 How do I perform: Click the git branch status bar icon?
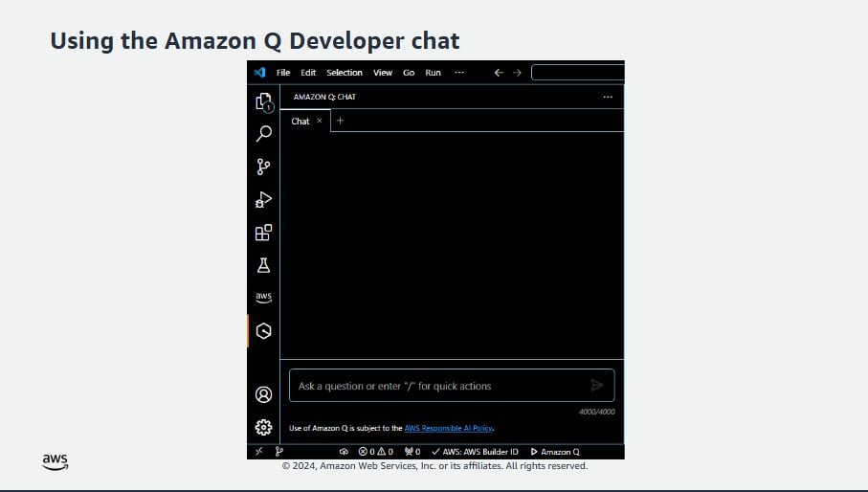pyautogui.click(x=279, y=452)
